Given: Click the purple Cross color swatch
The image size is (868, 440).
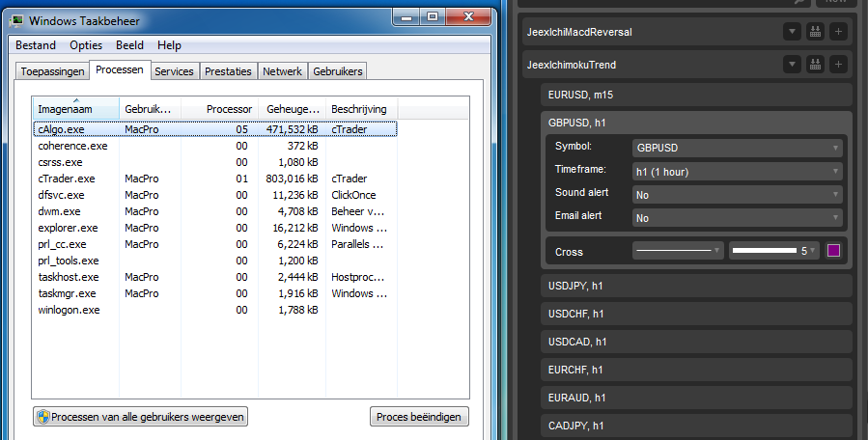Looking at the screenshot, I should [833, 251].
